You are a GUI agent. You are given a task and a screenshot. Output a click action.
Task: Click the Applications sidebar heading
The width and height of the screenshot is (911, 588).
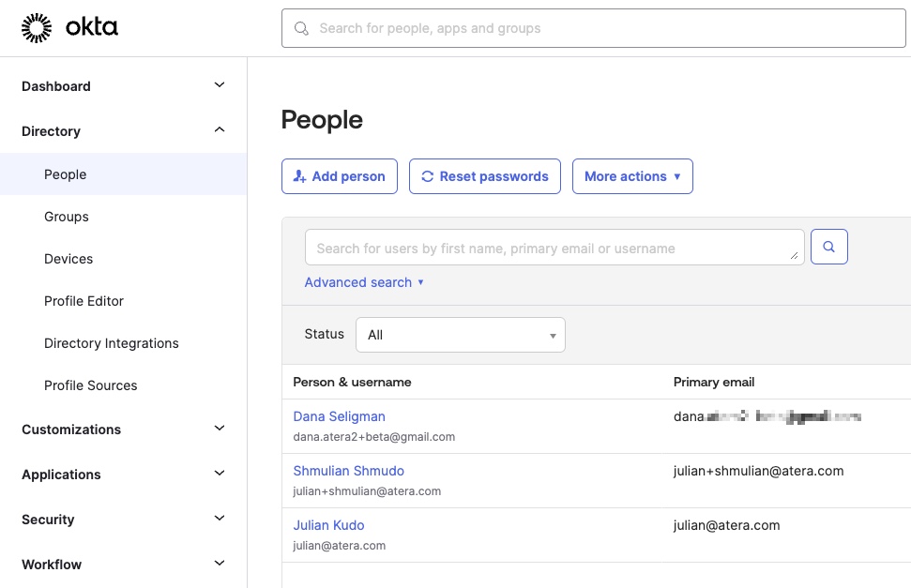(61, 475)
